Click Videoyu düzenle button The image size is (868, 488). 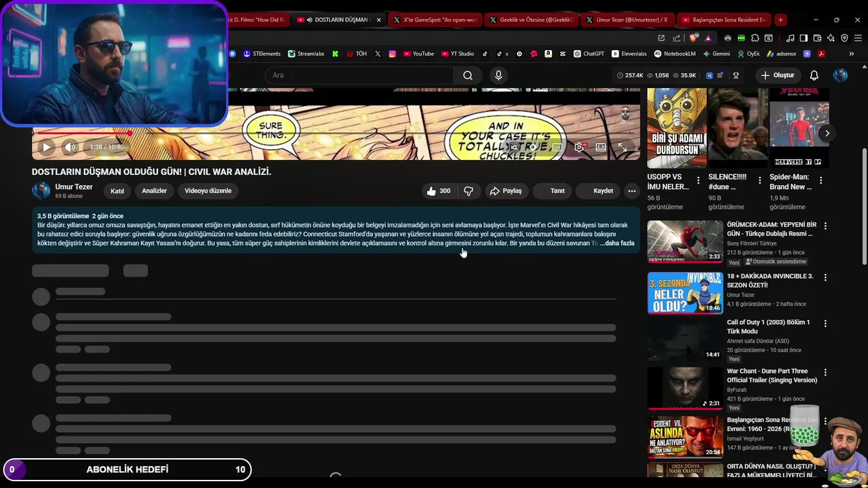208,191
